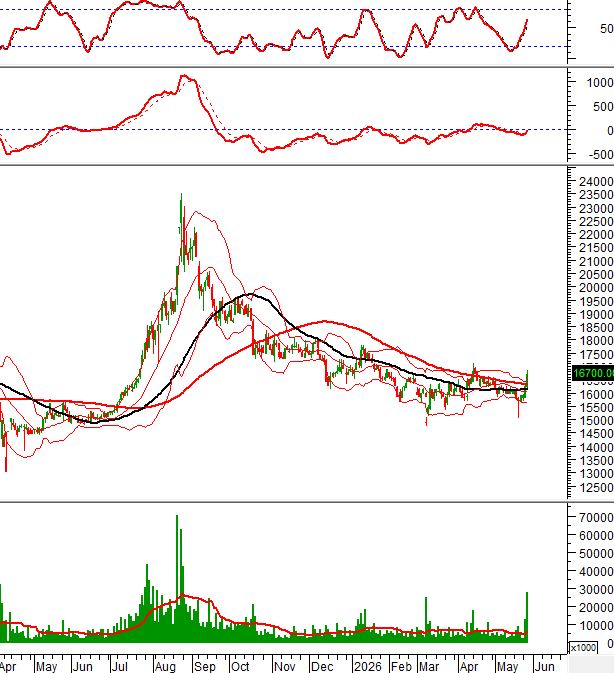Click the tallest green volume bar in August
614x673 pixels.
[177, 579]
